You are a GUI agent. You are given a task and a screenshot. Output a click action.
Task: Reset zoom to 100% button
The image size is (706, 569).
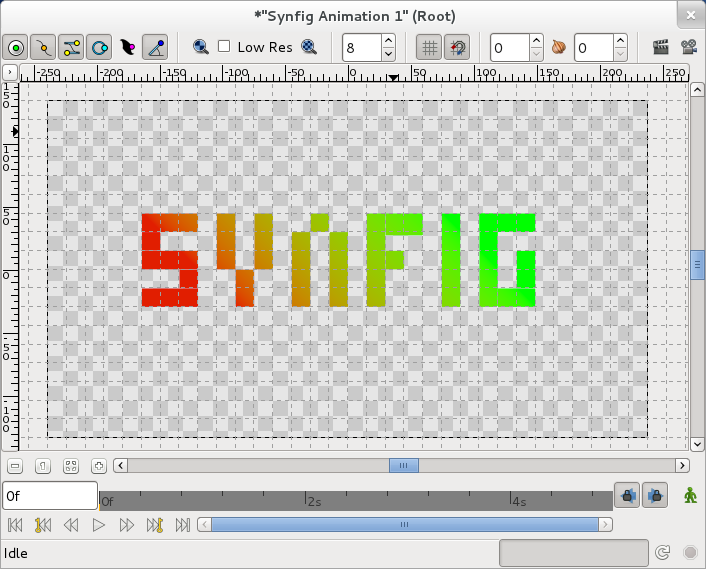pyautogui.click(x=43, y=466)
